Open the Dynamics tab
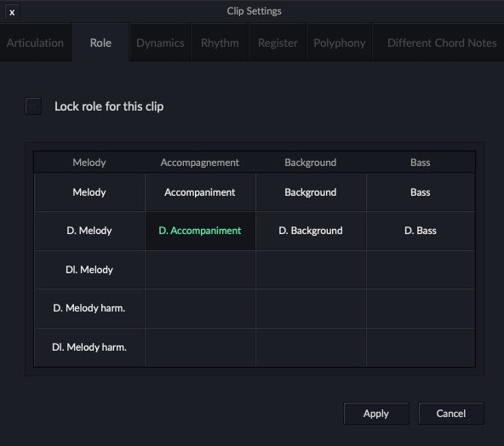 point(160,43)
